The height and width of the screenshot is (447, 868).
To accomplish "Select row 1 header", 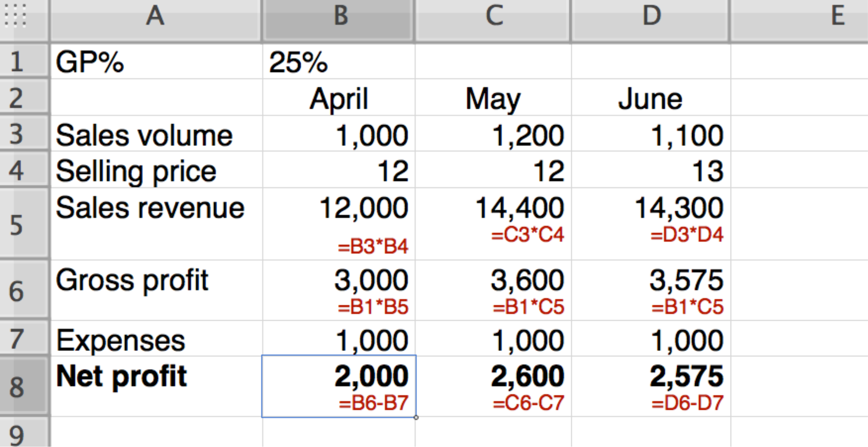I will click(24, 61).
